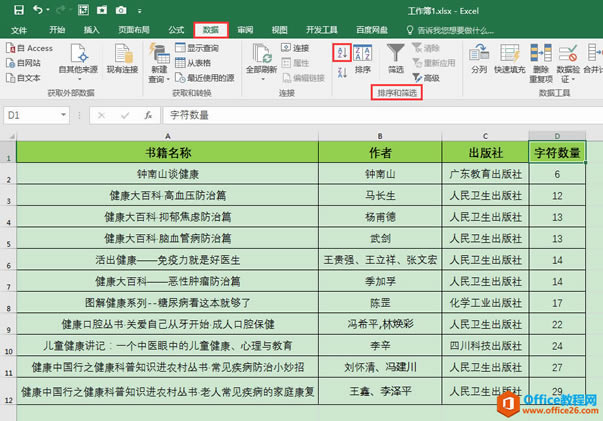Click the Save icon in quick access toolbar

click(18, 10)
